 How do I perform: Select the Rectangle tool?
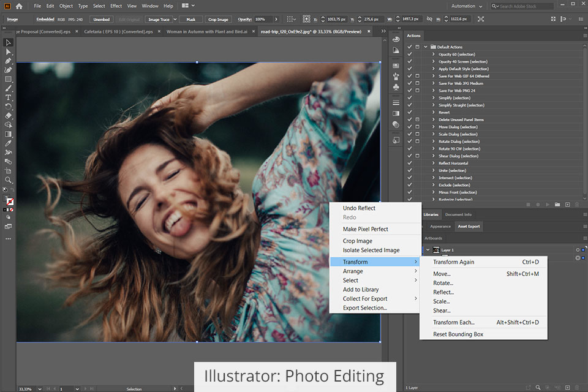[8, 79]
